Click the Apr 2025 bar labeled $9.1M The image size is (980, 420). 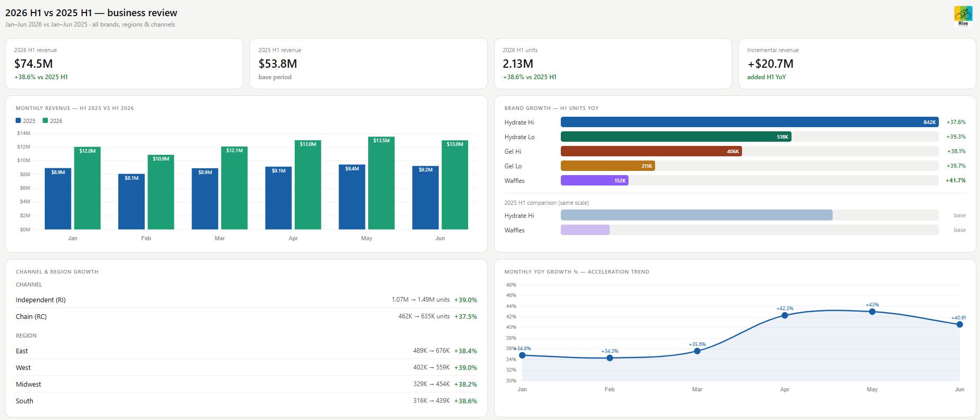point(279,198)
